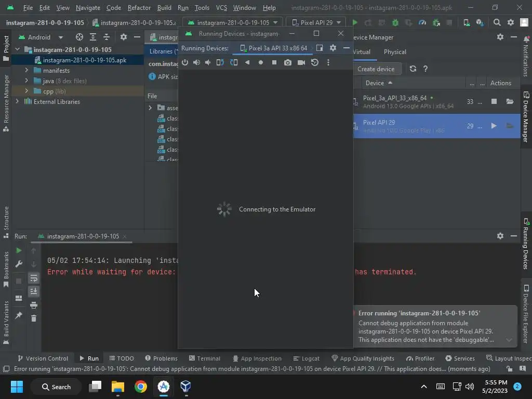The height and width of the screenshot is (399, 532).
Task: Refresh the device list in Device Manager
Action: [413, 69]
